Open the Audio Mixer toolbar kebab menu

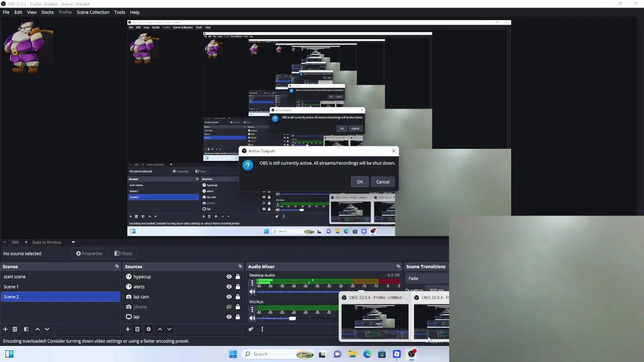262,329
